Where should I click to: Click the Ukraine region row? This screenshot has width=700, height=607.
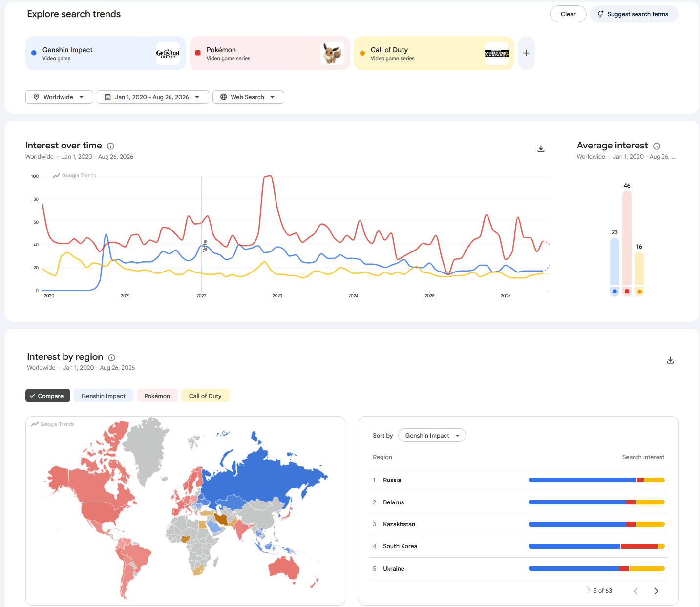pos(518,568)
